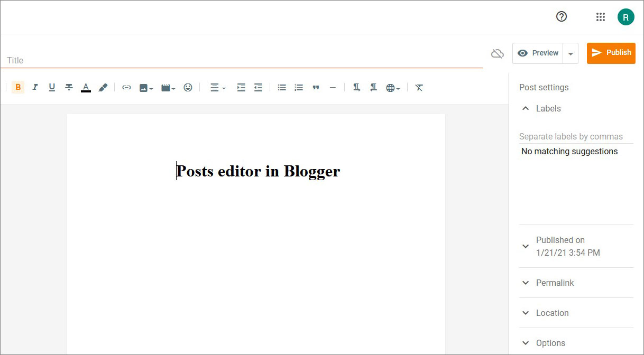Open the text color picker
Image resolution: width=644 pixels, height=355 pixels.
(x=86, y=88)
